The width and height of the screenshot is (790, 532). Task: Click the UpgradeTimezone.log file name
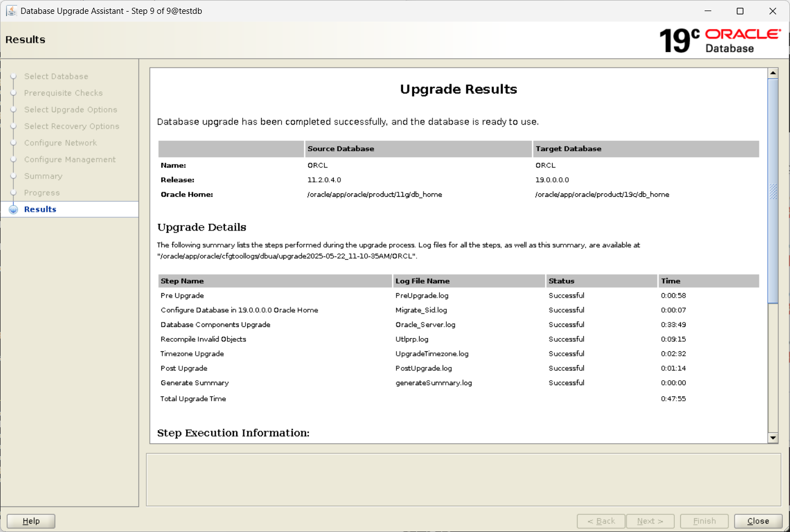(432, 354)
